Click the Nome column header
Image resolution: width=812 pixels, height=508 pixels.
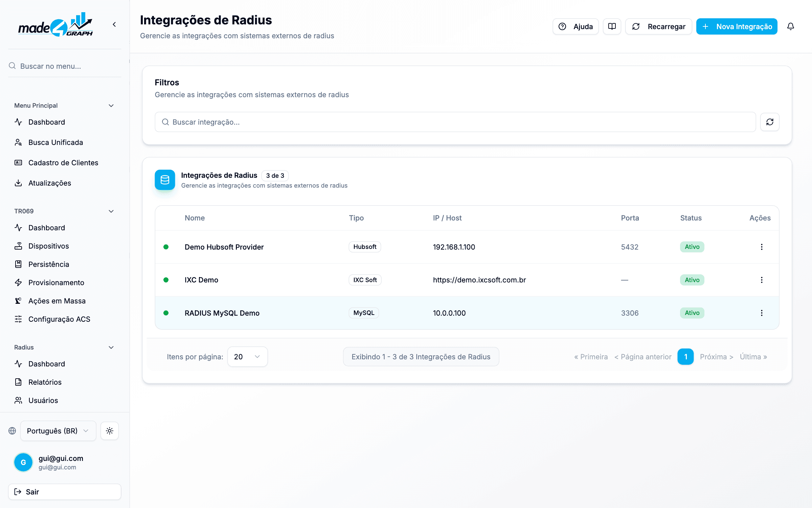click(x=195, y=218)
